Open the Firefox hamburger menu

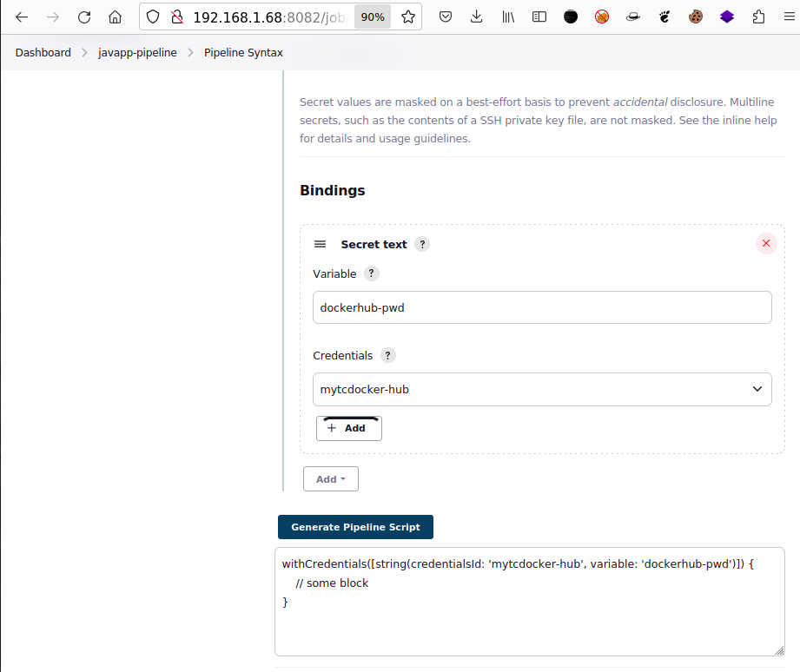[x=790, y=17]
